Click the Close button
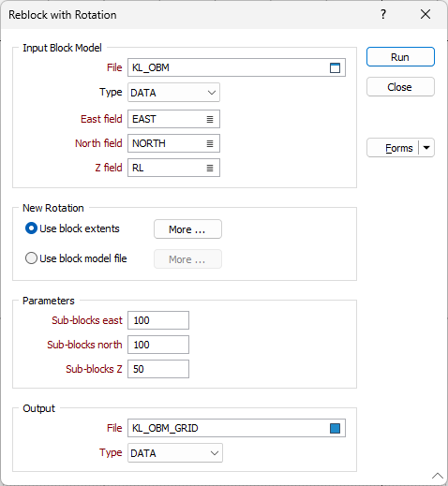 [x=400, y=87]
